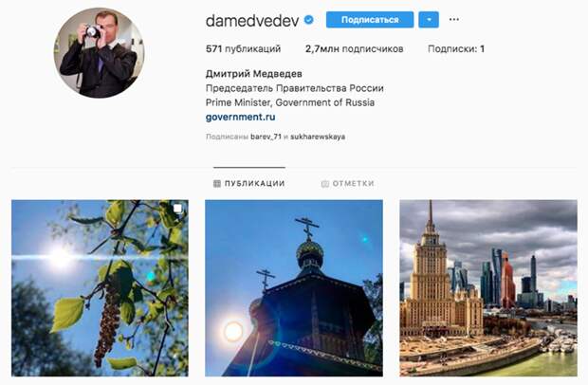Click the grid icon beside ПУБЛИКАЦИИ
588x385 pixels.
pos(217,183)
